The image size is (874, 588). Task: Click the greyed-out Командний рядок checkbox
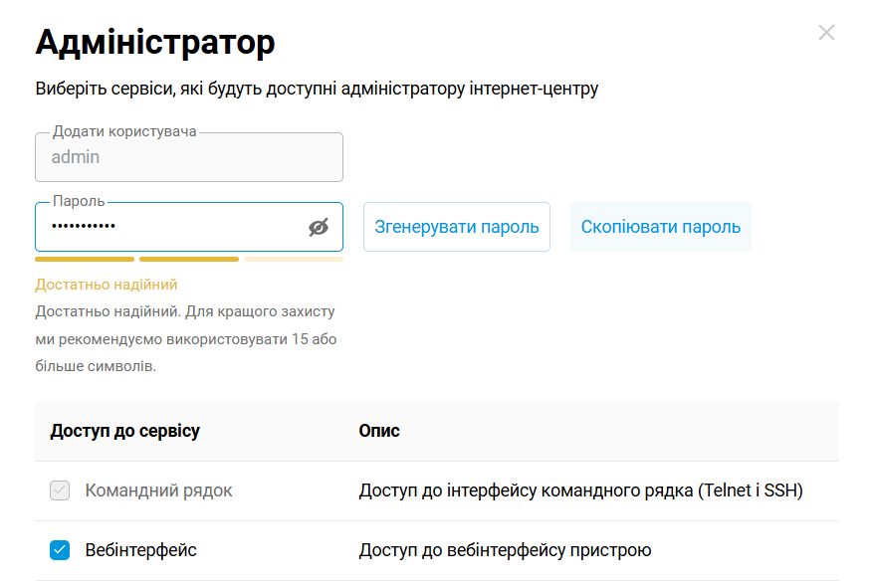pyautogui.click(x=60, y=490)
